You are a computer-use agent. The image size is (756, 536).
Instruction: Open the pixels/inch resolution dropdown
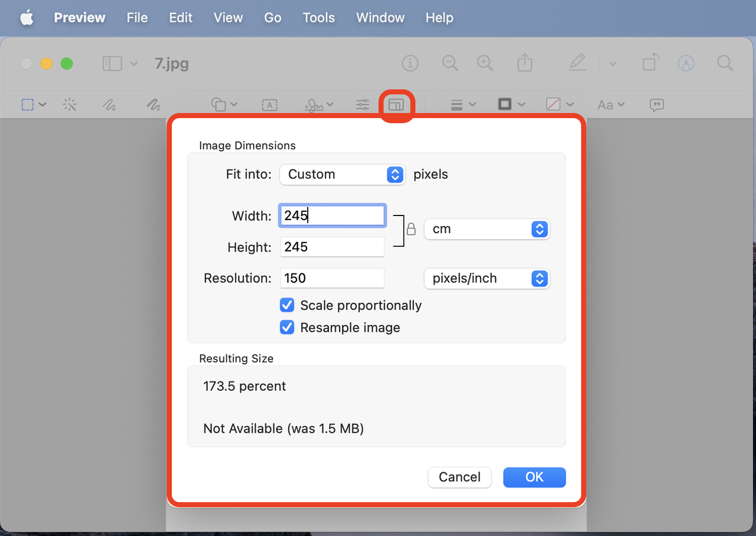(487, 279)
